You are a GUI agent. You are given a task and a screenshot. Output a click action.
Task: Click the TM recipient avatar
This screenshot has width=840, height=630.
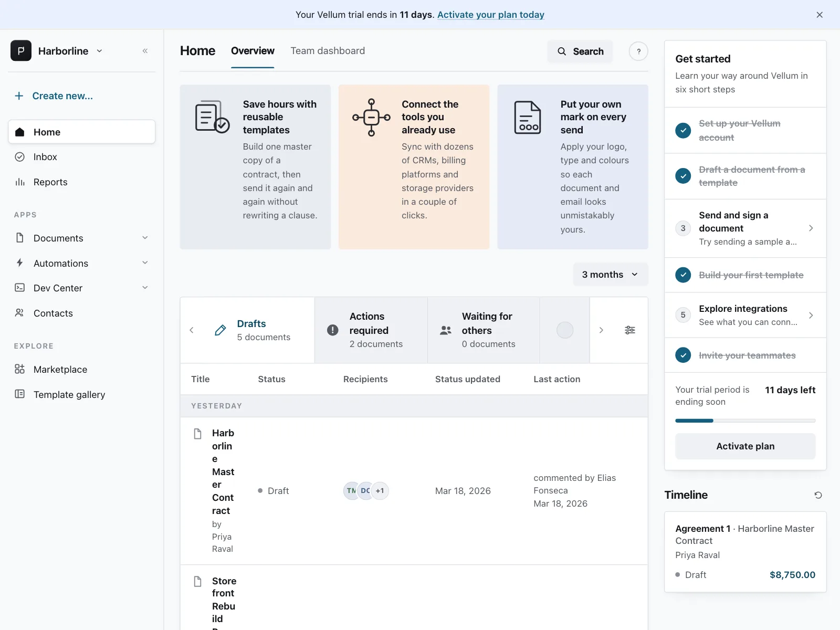pos(351,491)
